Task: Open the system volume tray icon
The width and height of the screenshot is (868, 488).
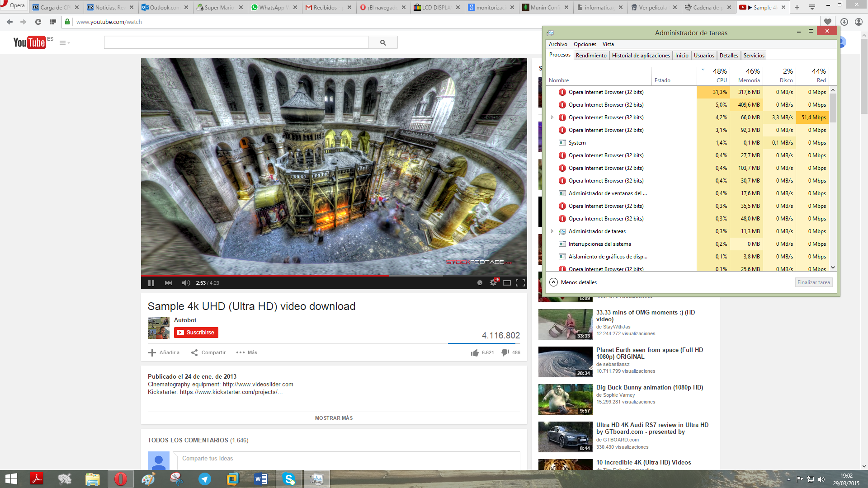Action: [821, 479]
